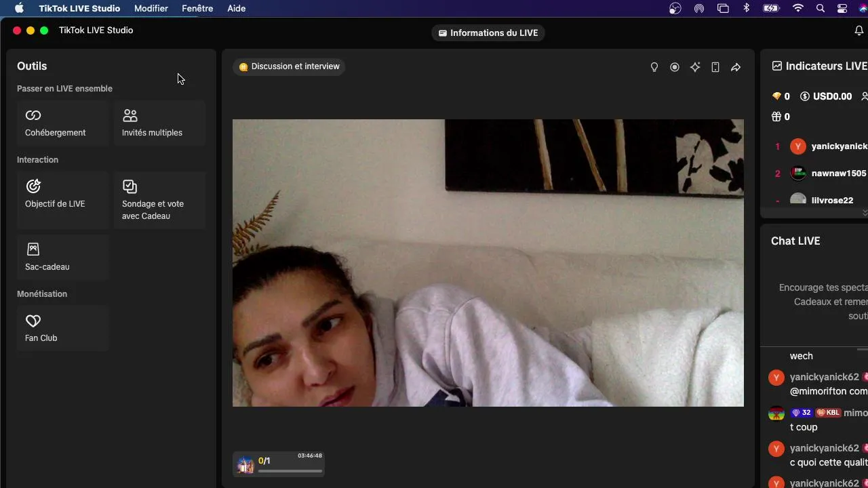Open Spotlight search in menu bar
Image resolution: width=868 pixels, height=488 pixels.
(x=821, y=8)
